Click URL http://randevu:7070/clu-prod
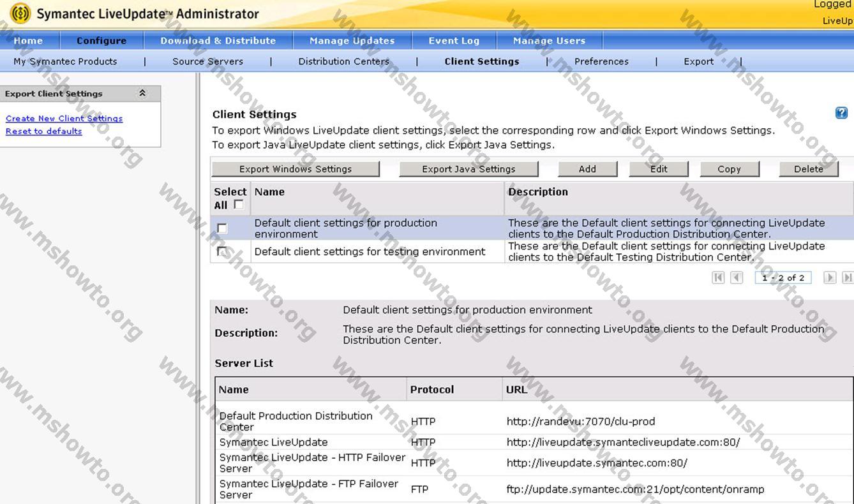 (x=581, y=421)
